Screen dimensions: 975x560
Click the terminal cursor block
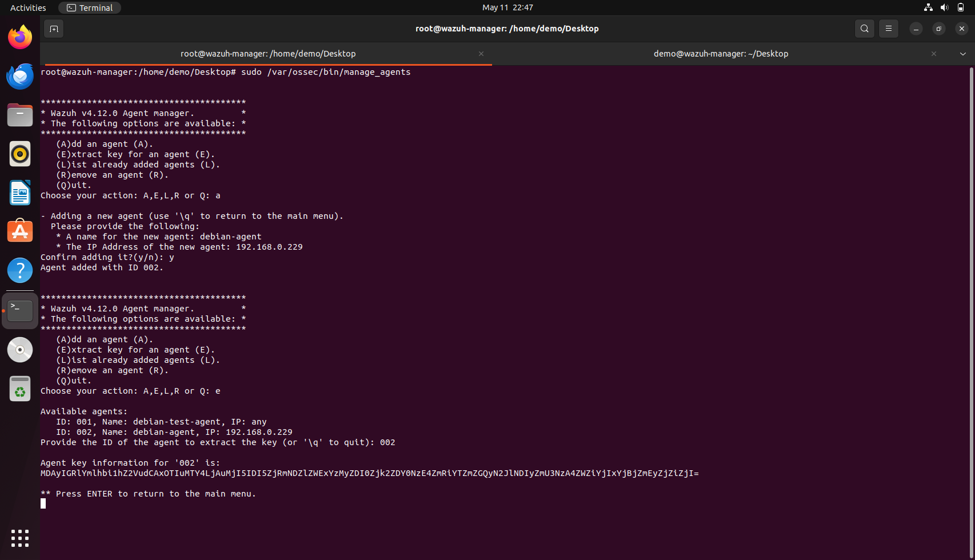43,503
